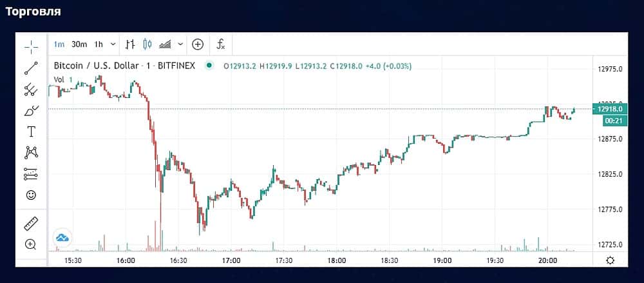Open chart settings gear in corner
644x283 pixels.
coord(611,260)
